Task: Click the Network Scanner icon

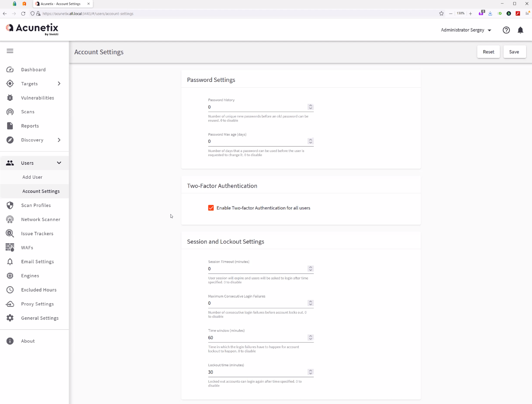Action: pyautogui.click(x=10, y=220)
